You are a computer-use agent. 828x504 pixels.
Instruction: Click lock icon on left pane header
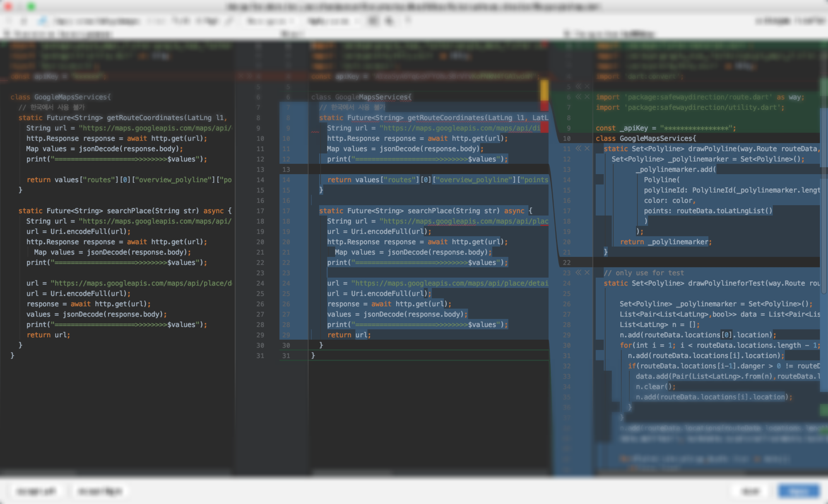coord(7,34)
